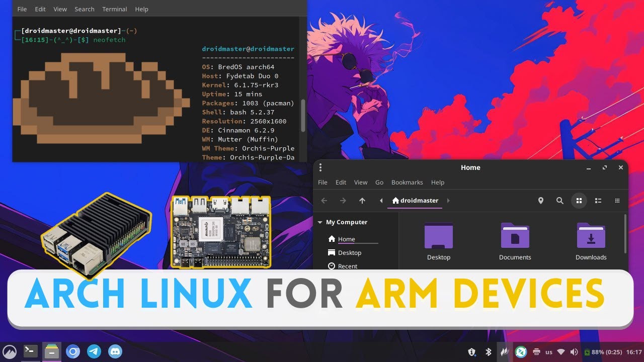Screen dimensions: 644x362
Task: Open the volume applet in tray
Action: pos(574,352)
